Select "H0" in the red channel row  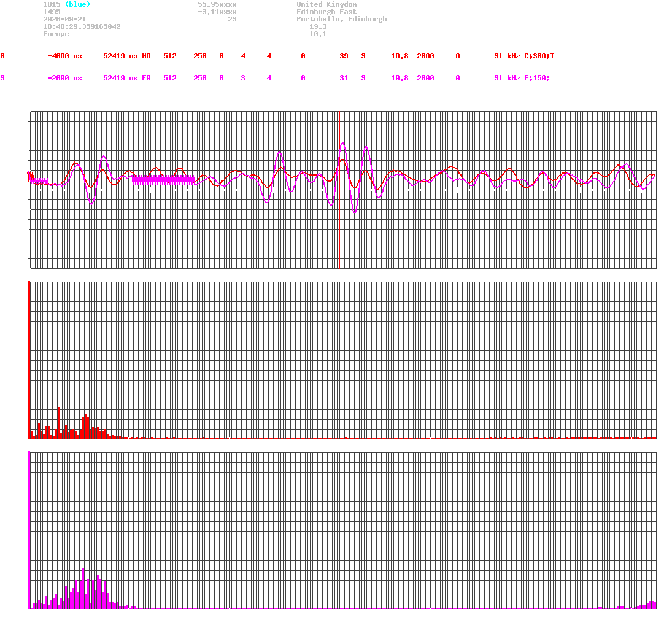(146, 56)
